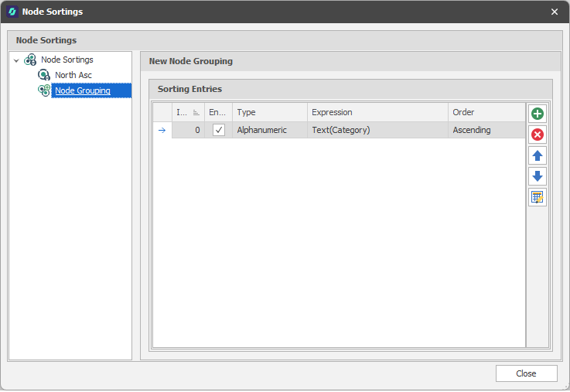This screenshot has width=570, height=392.
Task: Uncheck the Enabled checkbox in row 0
Action: pyautogui.click(x=219, y=130)
